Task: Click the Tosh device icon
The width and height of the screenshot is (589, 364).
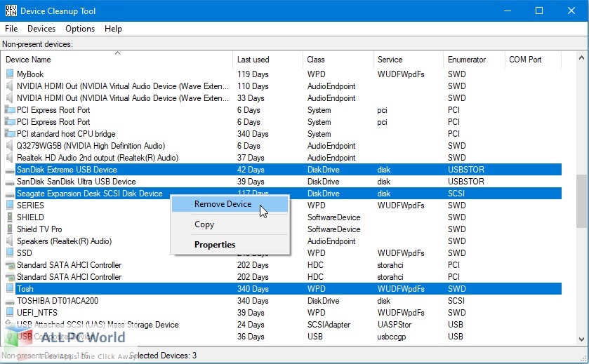Action: pos(10,288)
